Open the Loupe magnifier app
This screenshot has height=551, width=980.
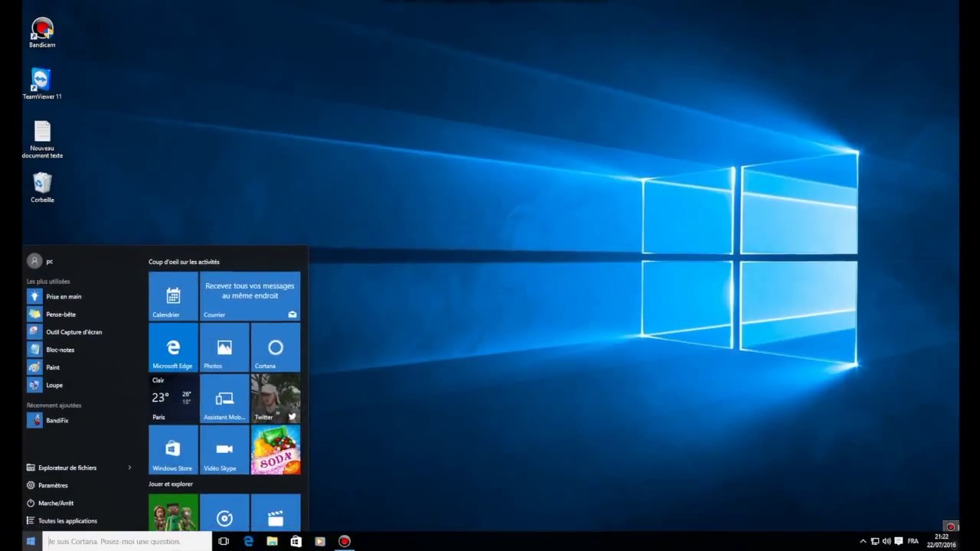[84, 384]
